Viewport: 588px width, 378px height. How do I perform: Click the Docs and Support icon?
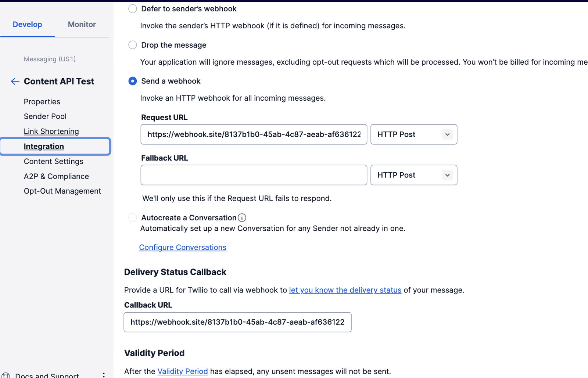(x=6, y=375)
